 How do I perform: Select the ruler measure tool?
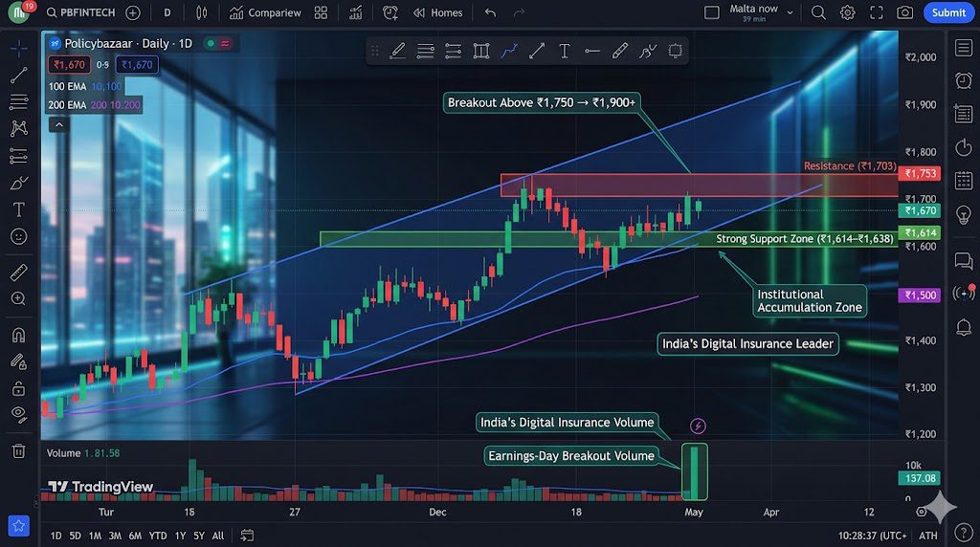19,273
